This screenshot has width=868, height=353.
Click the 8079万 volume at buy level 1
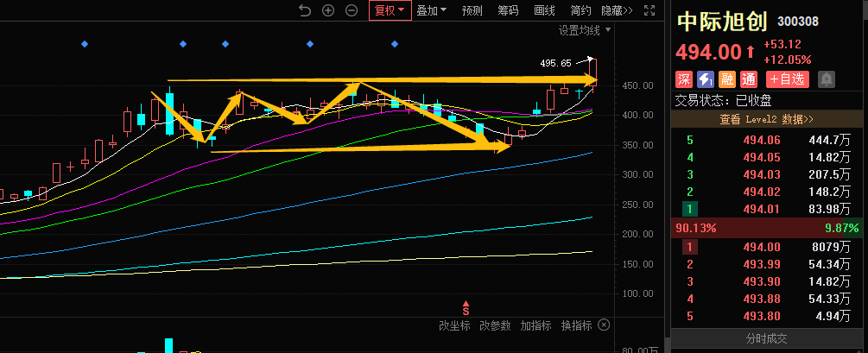coord(831,248)
